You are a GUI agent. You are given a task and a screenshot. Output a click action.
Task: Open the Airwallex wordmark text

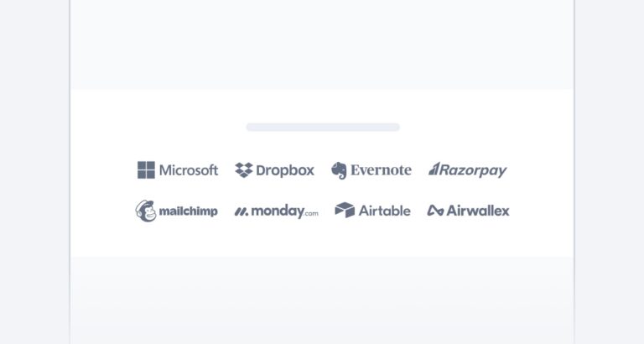coord(478,211)
